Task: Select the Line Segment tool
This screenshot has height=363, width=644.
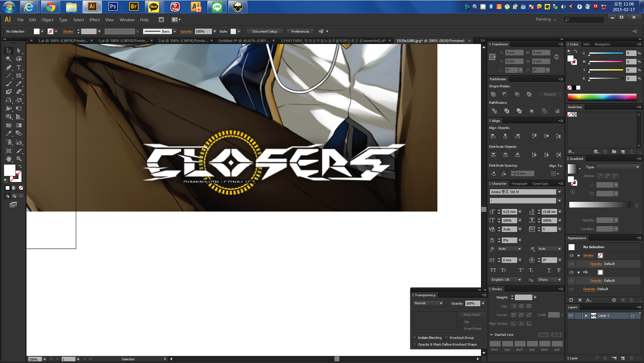Action: [9, 76]
